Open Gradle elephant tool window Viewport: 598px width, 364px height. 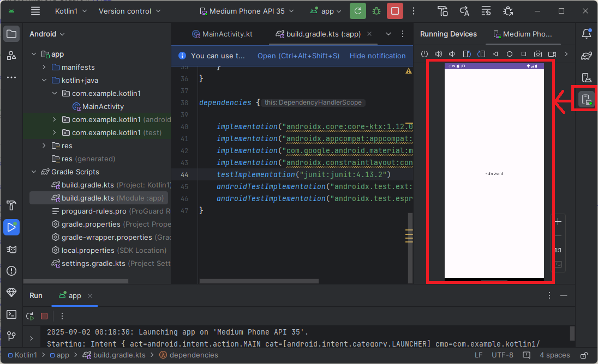pyautogui.click(x=587, y=56)
